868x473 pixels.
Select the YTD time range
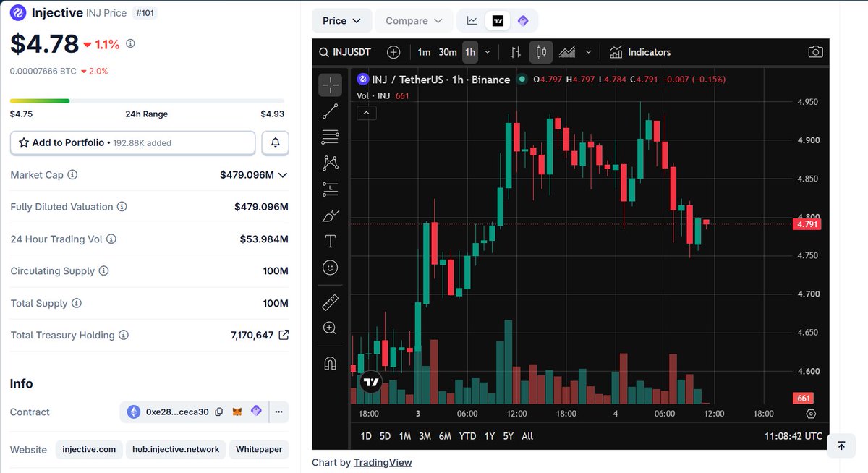[x=467, y=436]
